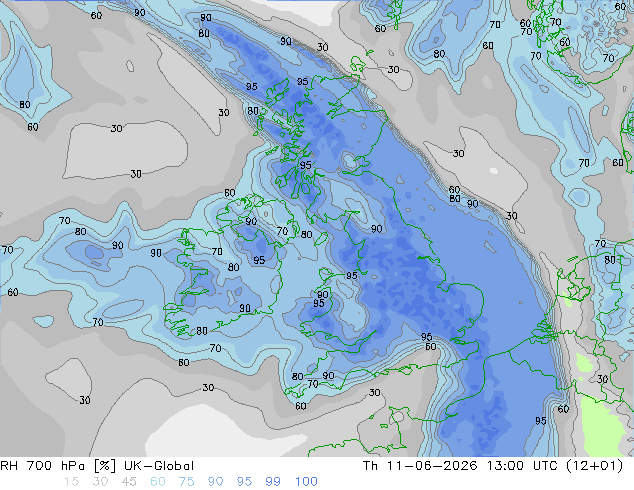Click the forecast offset "(12+01)"
This screenshot has width=634, height=490.
[594, 466]
